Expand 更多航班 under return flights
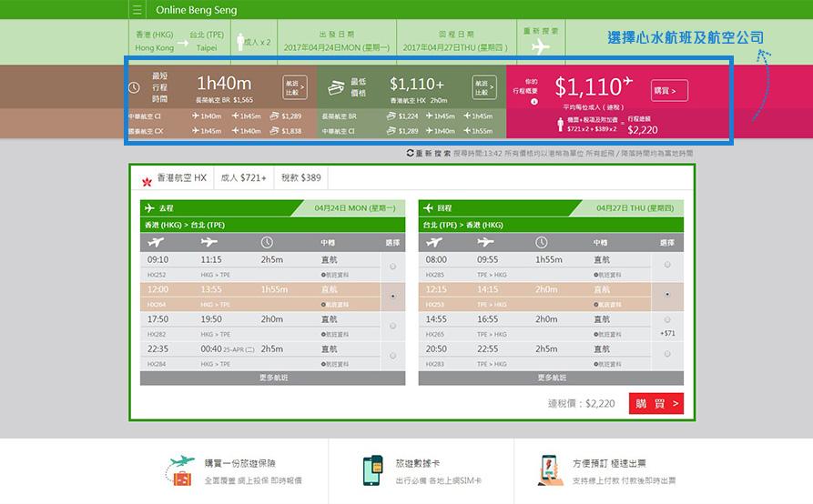This screenshot has height=504, width=813. tap(551, 378)
